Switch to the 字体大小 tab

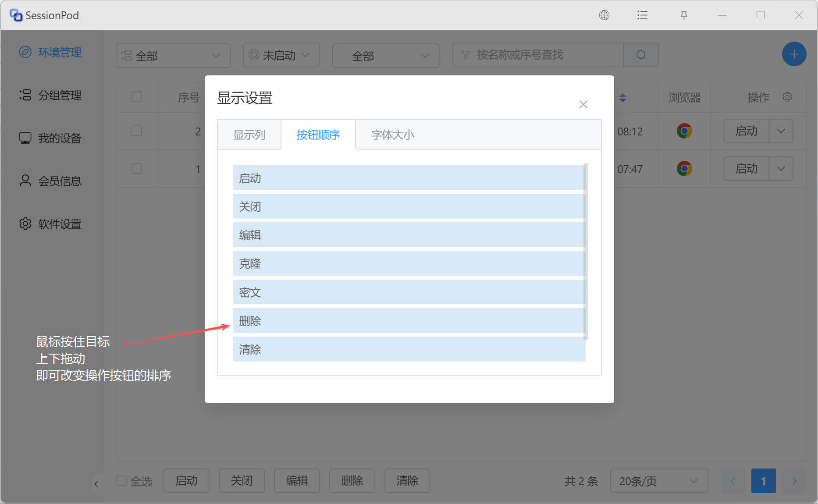[392, 135]
